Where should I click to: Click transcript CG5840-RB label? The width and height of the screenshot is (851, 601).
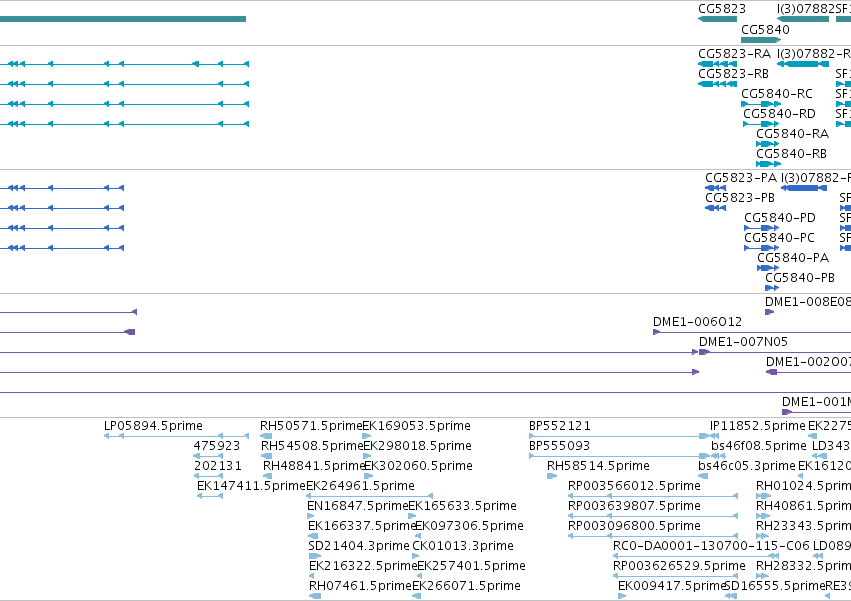coord(791,154)
